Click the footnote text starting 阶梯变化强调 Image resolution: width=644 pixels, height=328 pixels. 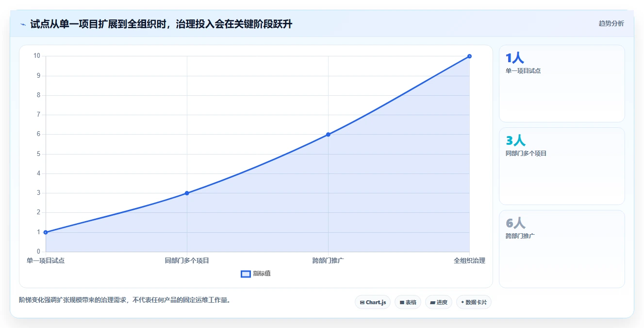click(x=124, y=300)
